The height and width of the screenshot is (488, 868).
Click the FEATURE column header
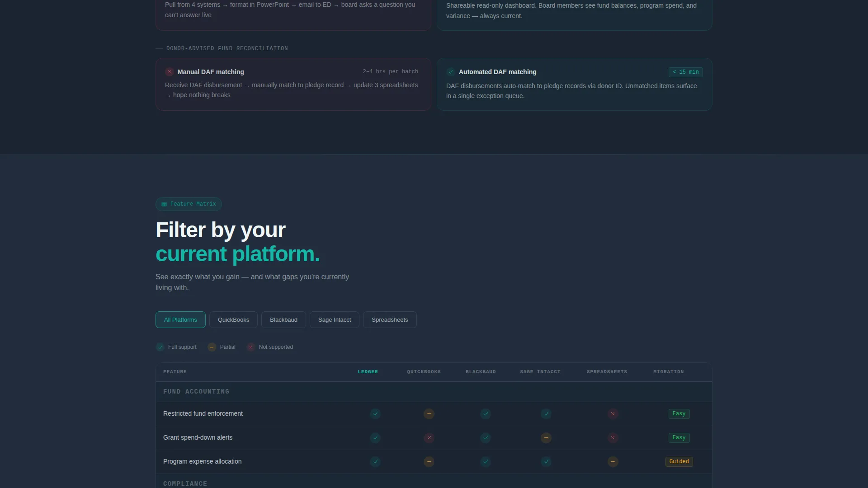(175, 372)
